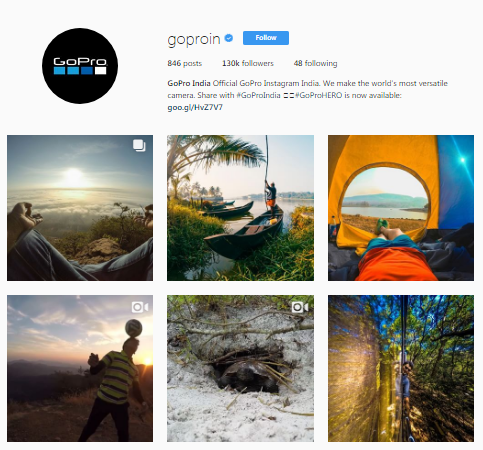The width and height of the screenshot is (483, 450).
Task: Open the goo.gl/HvZ7V7 link in the bio
Action: (195, 107)
